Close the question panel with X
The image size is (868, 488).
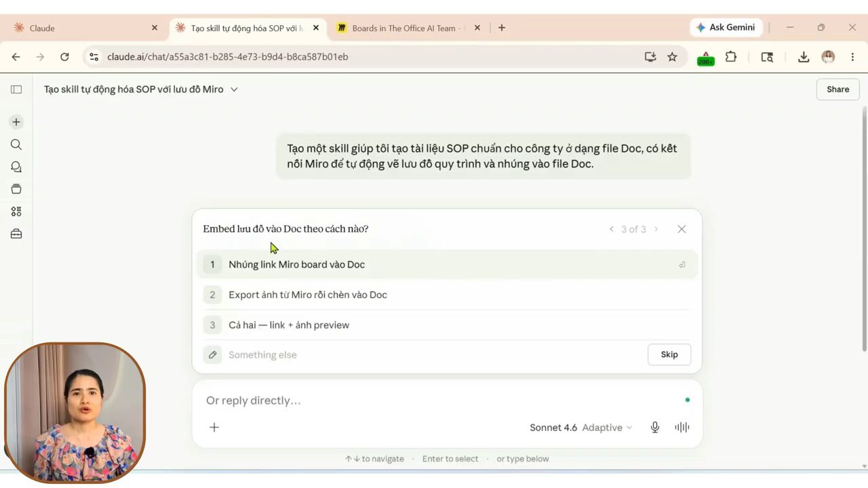click(x=682, y=229)
